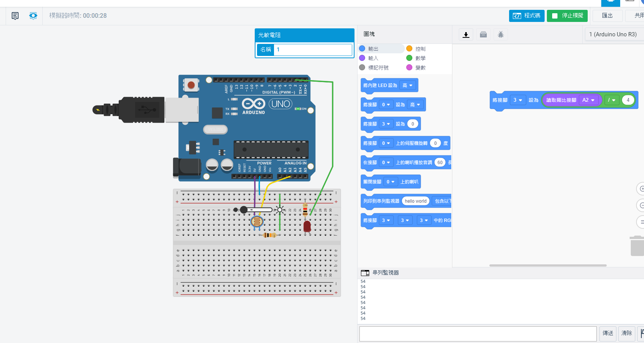Click the 清除 clear button
This screenshot has height=343, width=644.
[x=626, y=333]
